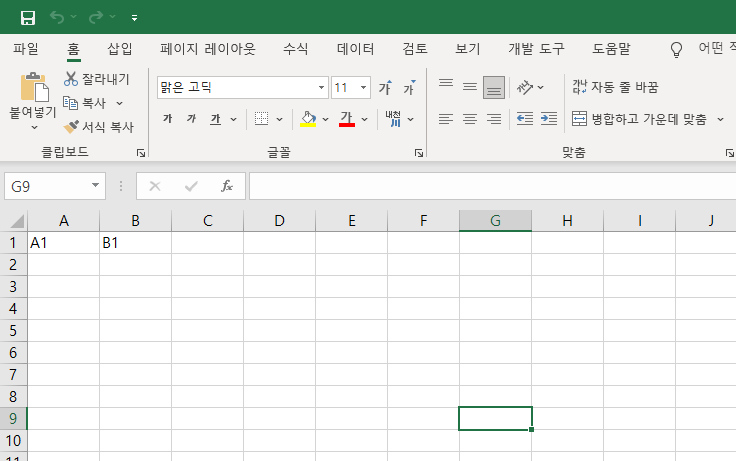Viewport: 736px width, 461px height.
Task: Open the 개발 도구 tab
Action: point(536,49)
